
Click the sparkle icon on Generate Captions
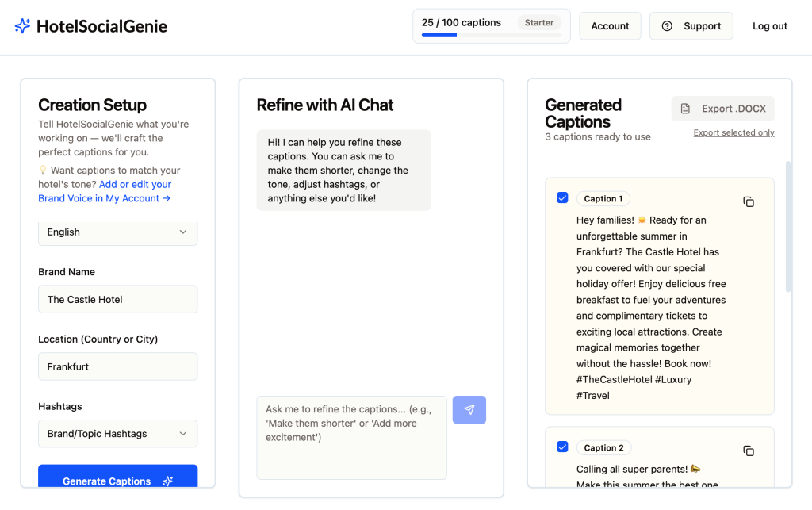167,481
